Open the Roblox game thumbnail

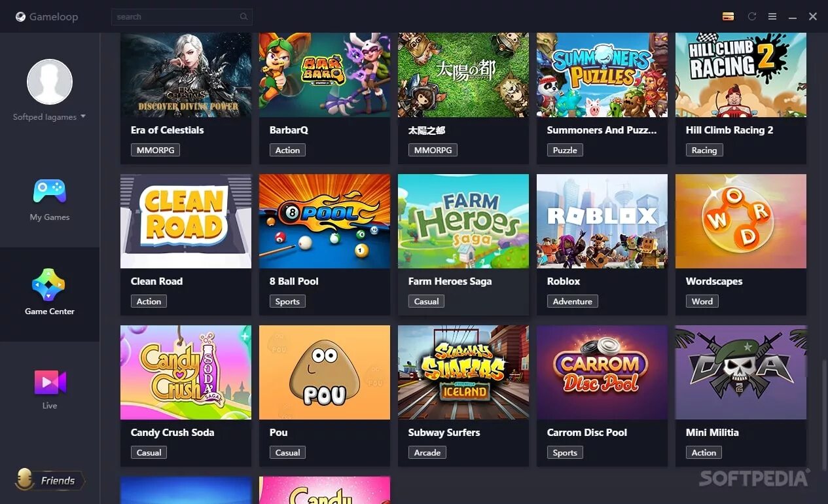(x=602, y=221)
